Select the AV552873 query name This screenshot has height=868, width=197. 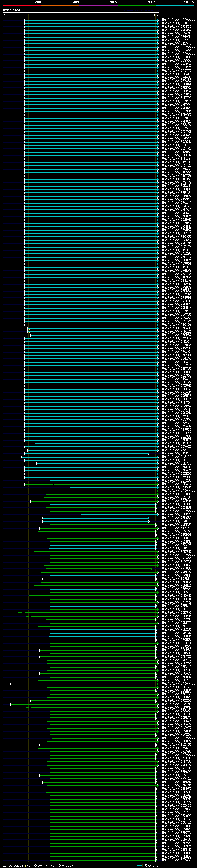click(x=11, y=10)
